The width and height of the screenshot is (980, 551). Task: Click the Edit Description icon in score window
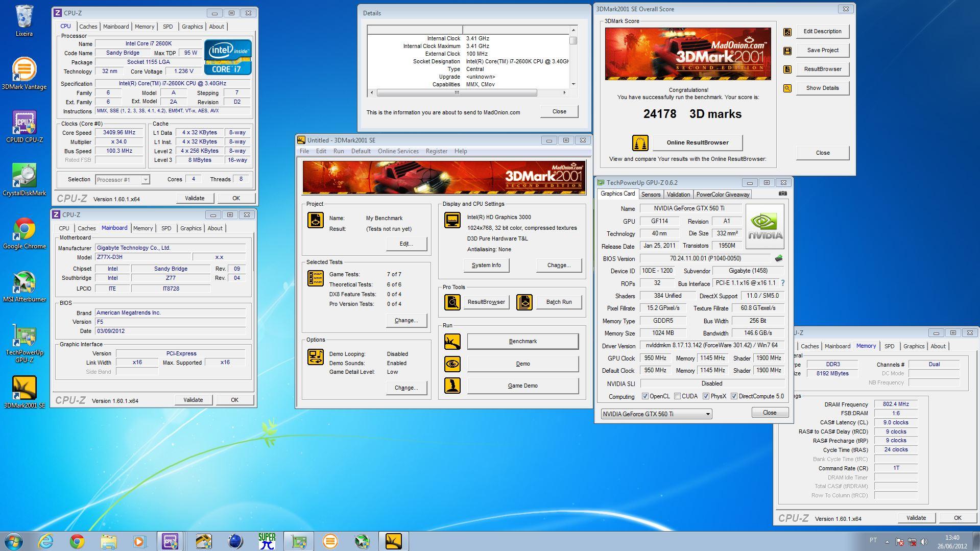pyautogui.click(x=787, y=32)
